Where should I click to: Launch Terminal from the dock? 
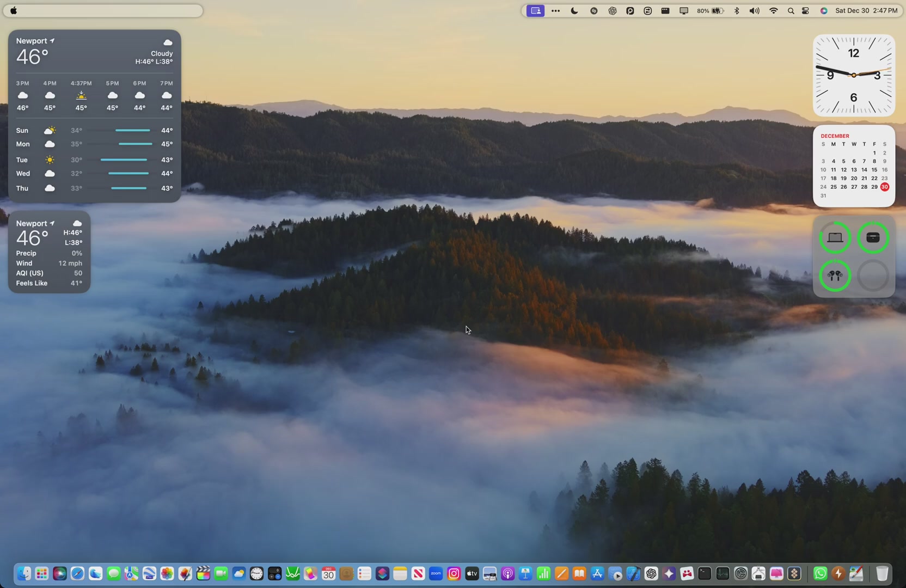[x=705, y=573]
